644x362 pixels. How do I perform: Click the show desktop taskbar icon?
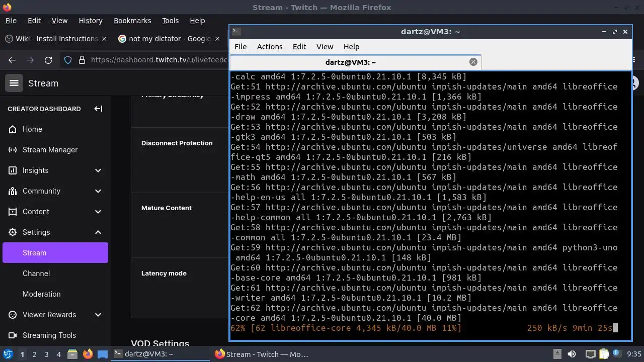102,354
